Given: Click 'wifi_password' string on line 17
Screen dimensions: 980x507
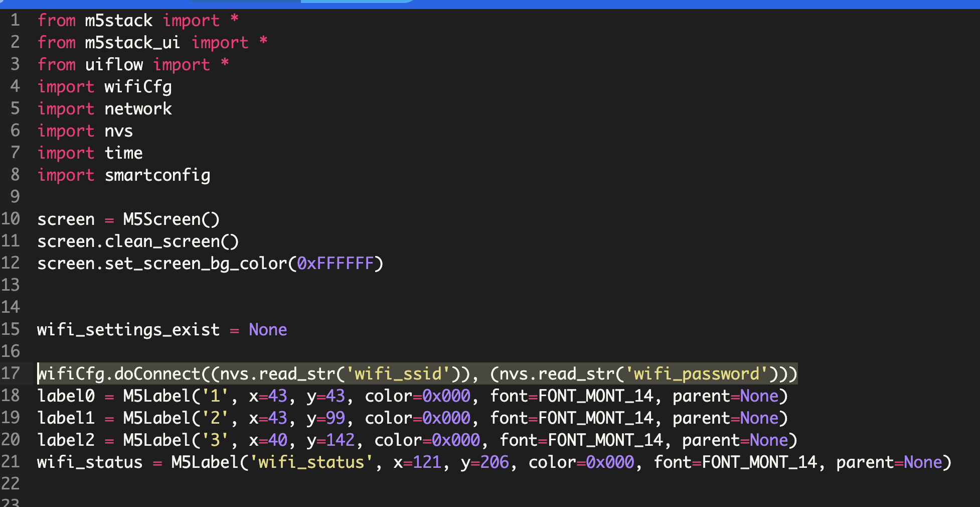Looking at the screenshot, I should 696,374.
